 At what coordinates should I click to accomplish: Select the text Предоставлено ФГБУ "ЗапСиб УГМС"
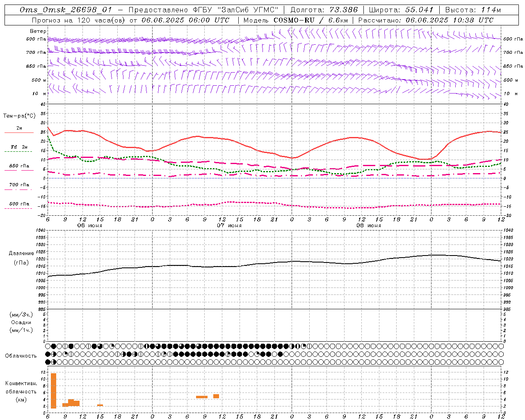click(x=204, y=10)
